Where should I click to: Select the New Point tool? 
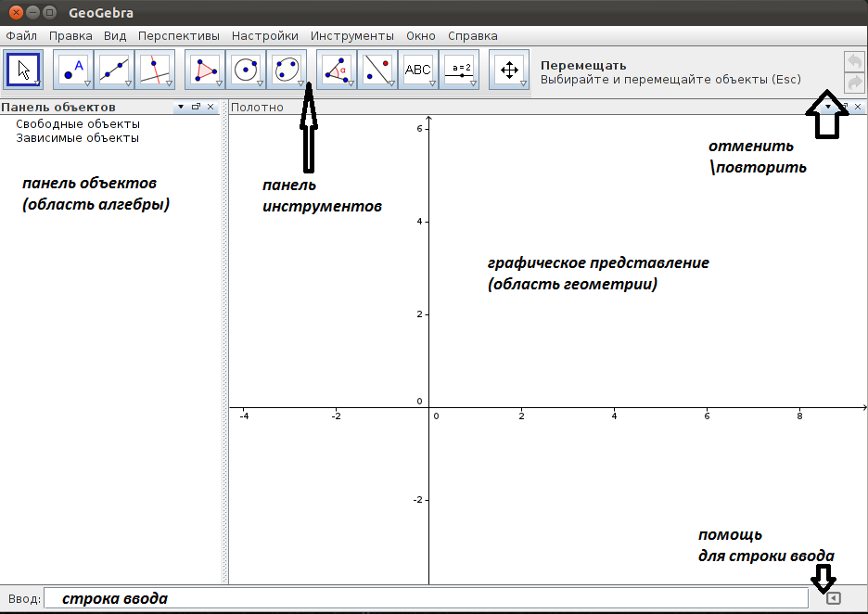coord(73,70)
